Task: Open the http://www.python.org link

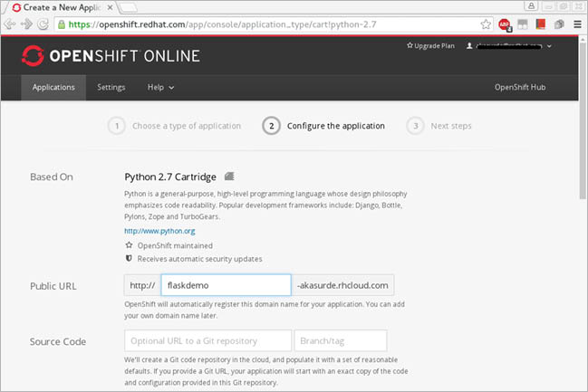Action: 159,231
